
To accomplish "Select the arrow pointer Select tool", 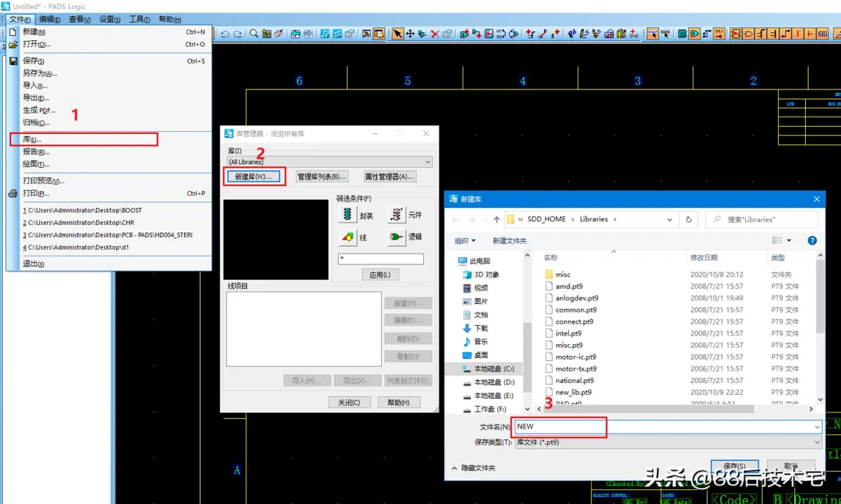I will (397, 34).
